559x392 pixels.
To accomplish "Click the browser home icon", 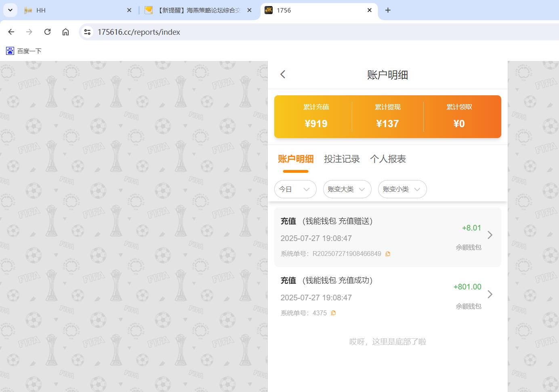I will (x=65, y=32).
